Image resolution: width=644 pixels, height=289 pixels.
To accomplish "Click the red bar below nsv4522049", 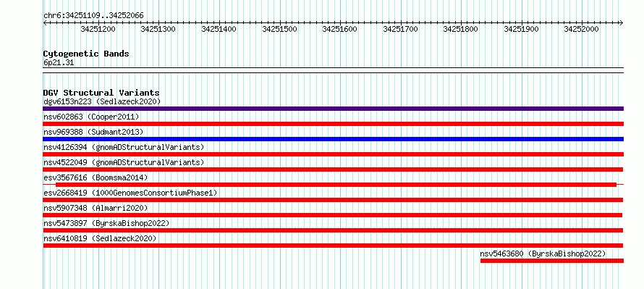I will click(333, 169).
